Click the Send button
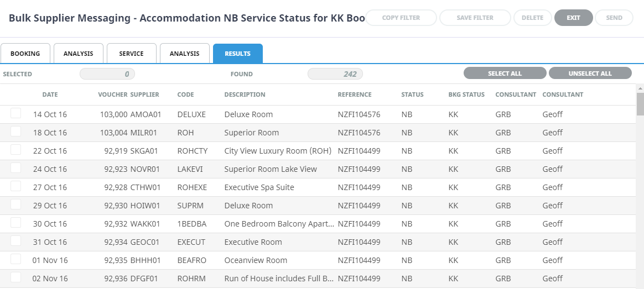This screenshot has width=644, height=289. pos(614,18)
